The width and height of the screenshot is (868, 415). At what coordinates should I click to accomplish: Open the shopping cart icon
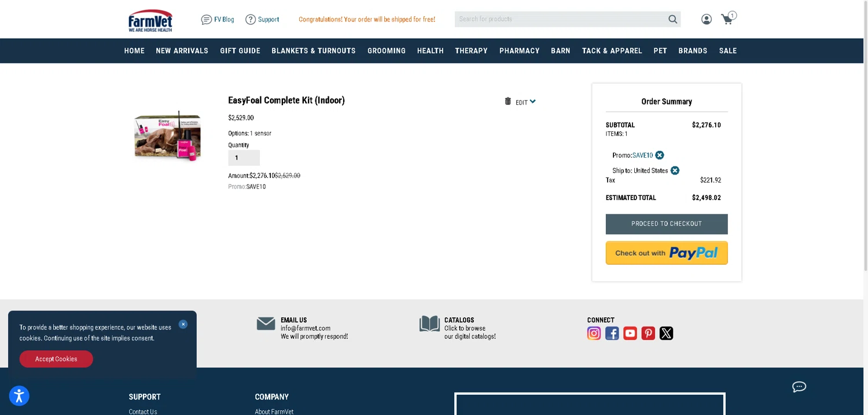[728, 18]
